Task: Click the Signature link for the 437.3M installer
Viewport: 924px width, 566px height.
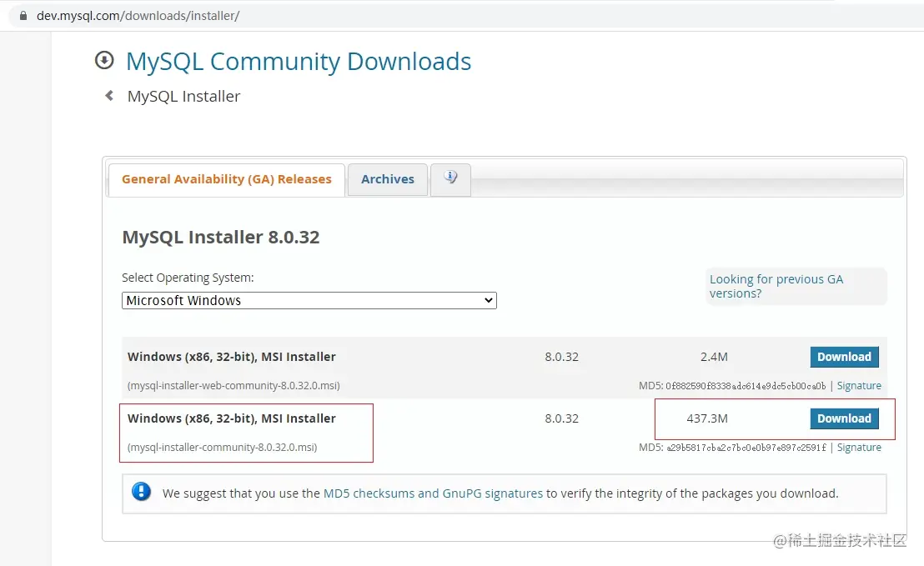Action: point(859,447)
